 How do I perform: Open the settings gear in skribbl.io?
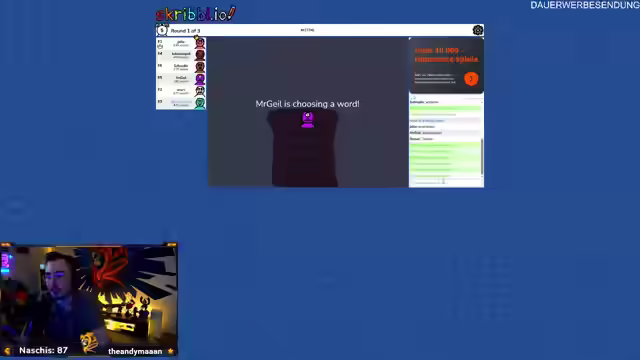(478, 30)
